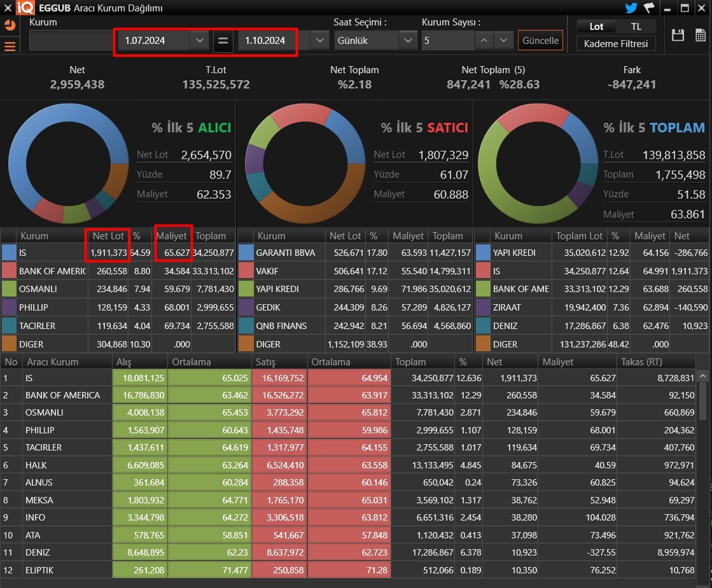This screenshot has width=712, height=588.
Task: Click the orange pie chart icon
Action: coord(10,25)
